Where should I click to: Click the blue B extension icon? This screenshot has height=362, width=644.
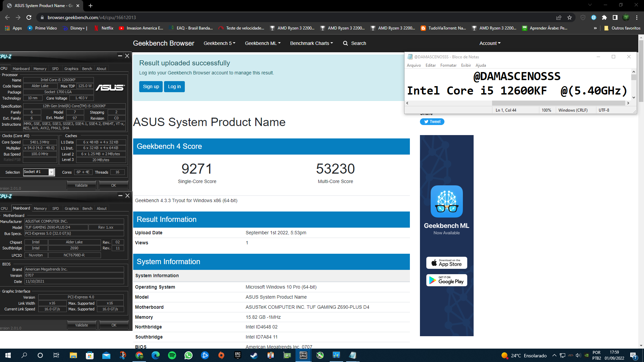coord(594,17)
